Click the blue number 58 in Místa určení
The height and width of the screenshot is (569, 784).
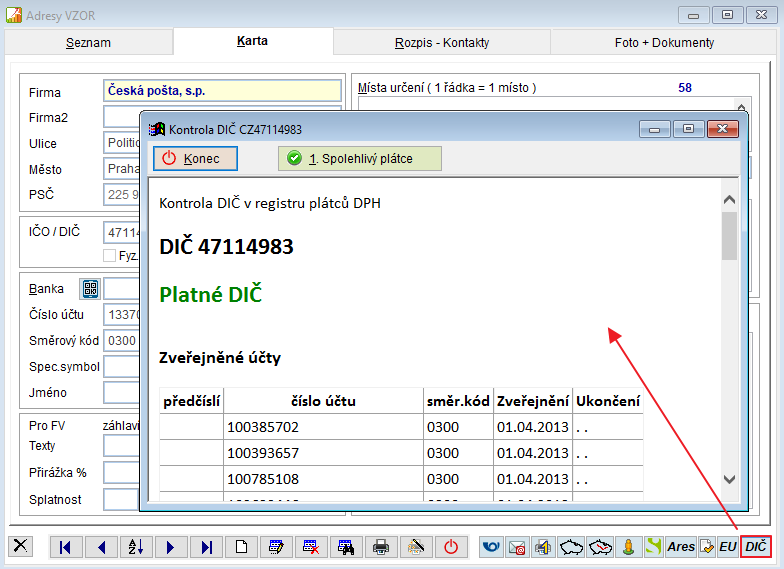684,88
